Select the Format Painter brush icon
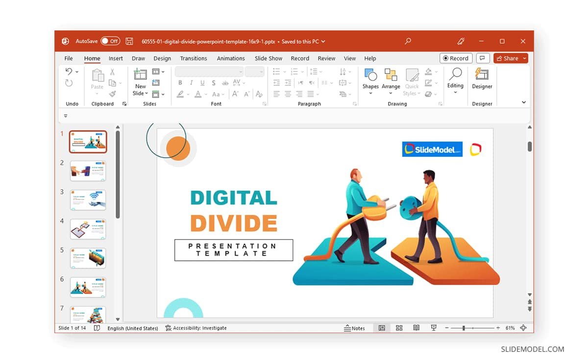588x364 pixels. pos(112,94)
